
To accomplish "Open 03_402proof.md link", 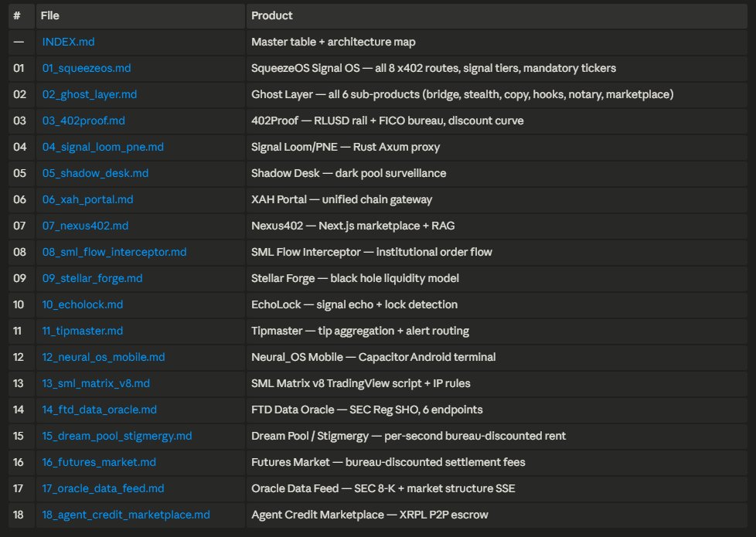I will [83, 121].
